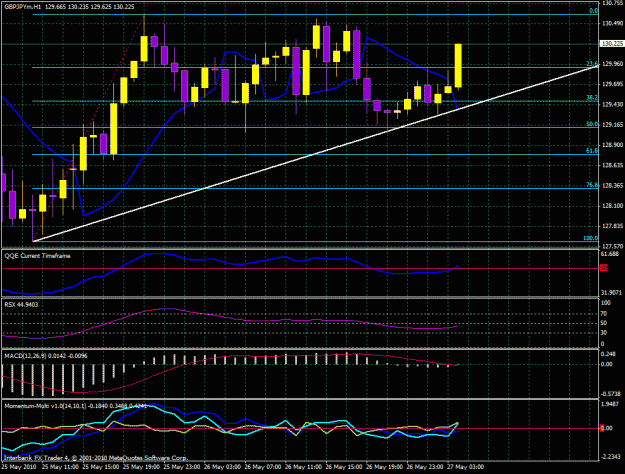Click the 129.165 price axis label
This screenshot has height=474, width=625.
(612, 125)
